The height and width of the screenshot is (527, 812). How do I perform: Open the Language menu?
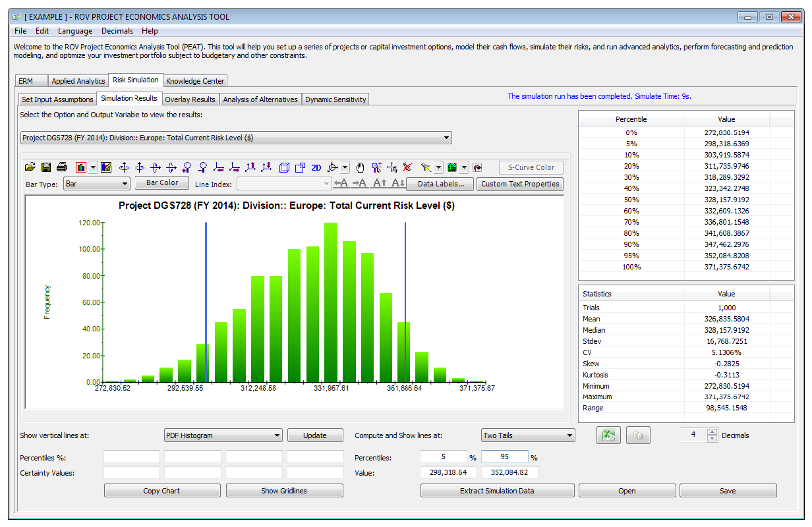pos(75,31)
